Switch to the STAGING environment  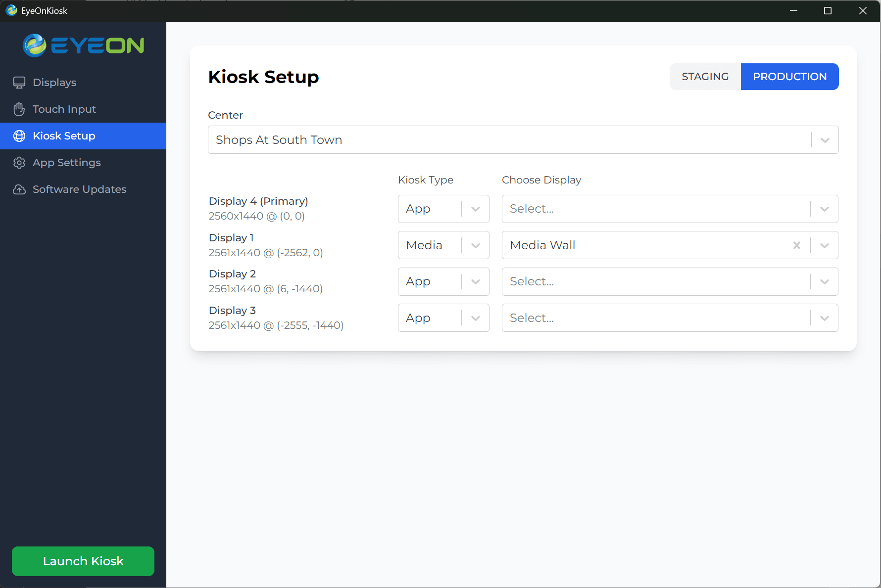click(x=705, y=76)
